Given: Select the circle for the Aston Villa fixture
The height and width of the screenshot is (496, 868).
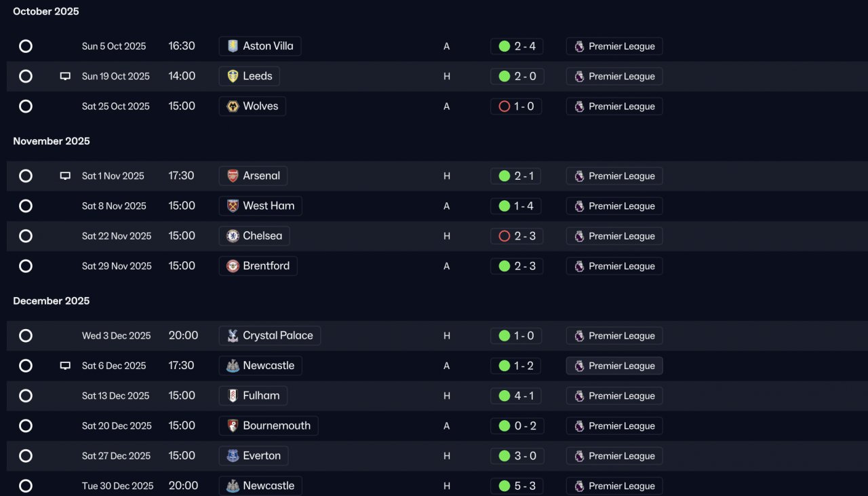Looking at the screenshot, I should 26,46.
